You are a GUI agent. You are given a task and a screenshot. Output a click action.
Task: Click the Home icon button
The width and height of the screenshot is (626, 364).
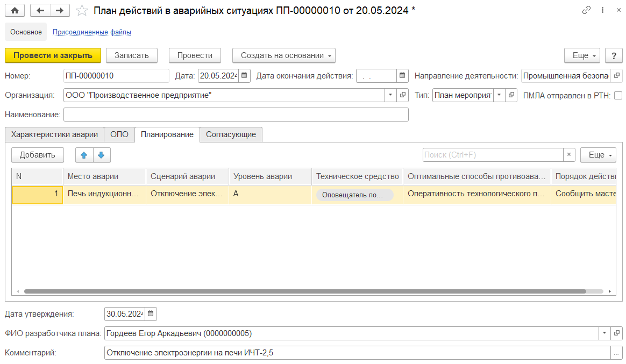click(x=15, y=11)
